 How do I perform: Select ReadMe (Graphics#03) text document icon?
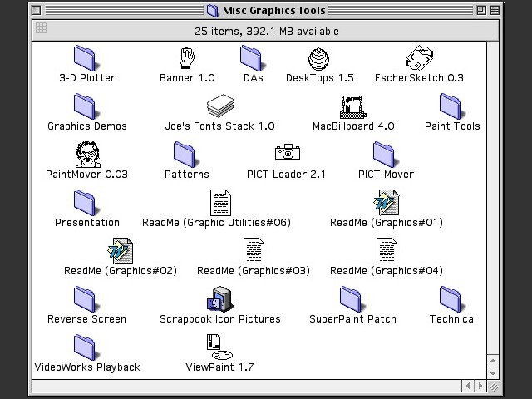pos(254,251)
